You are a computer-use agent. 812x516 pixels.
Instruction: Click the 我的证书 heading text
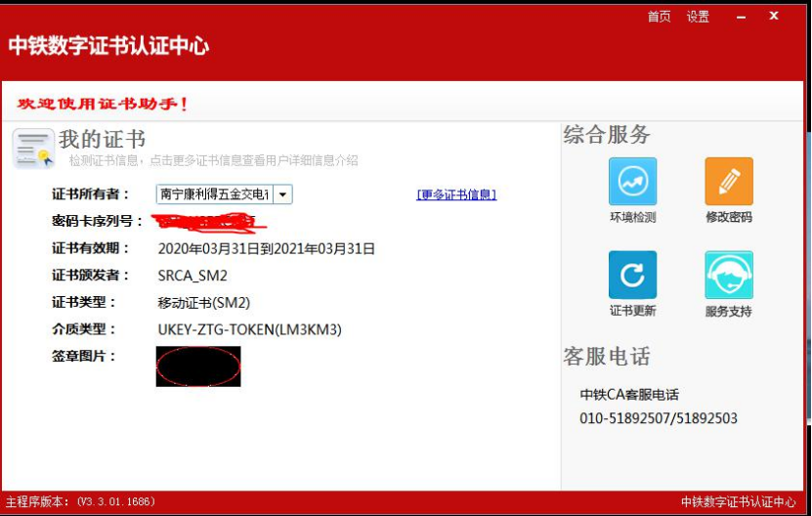point(102,140)
